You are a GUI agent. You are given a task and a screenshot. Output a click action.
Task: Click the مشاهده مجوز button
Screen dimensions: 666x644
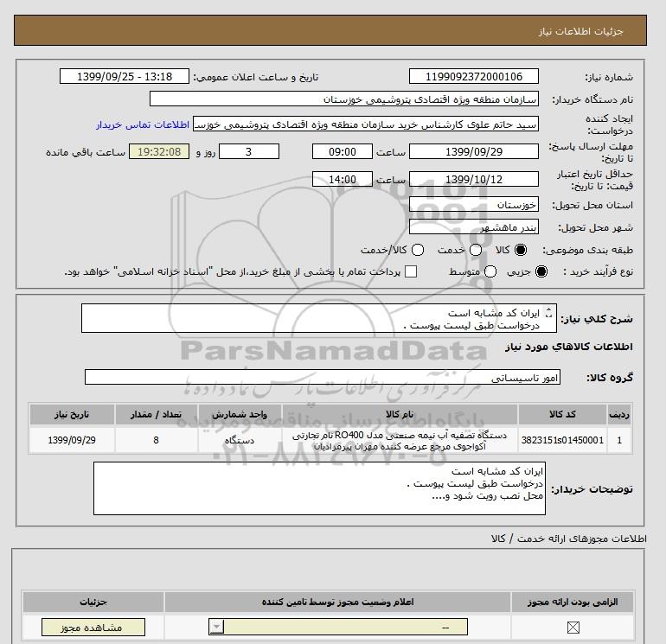(x=93, y=628)
